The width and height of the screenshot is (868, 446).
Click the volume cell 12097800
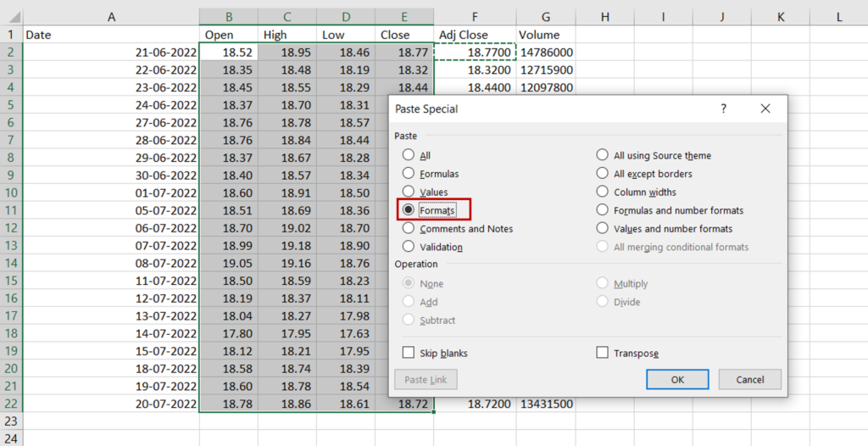(547, 87)
